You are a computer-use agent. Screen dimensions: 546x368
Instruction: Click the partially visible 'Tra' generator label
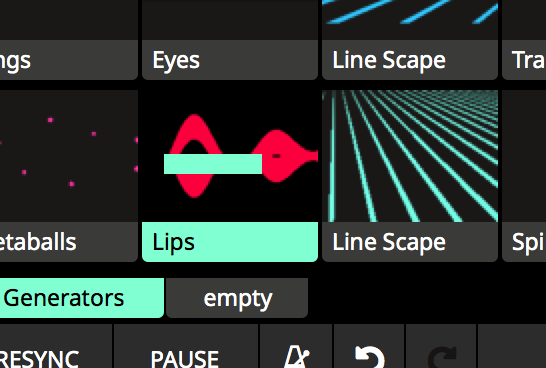[524, 60]
